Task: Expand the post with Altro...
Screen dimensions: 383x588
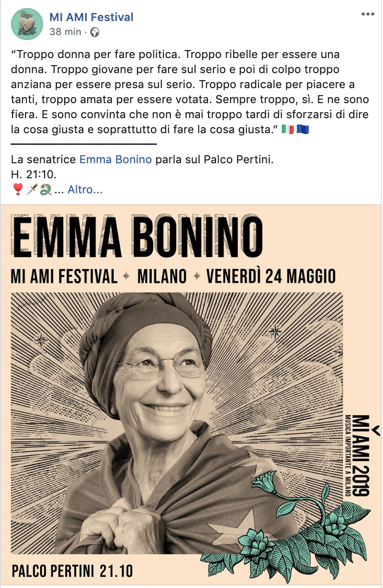Action: coord(85,189)
